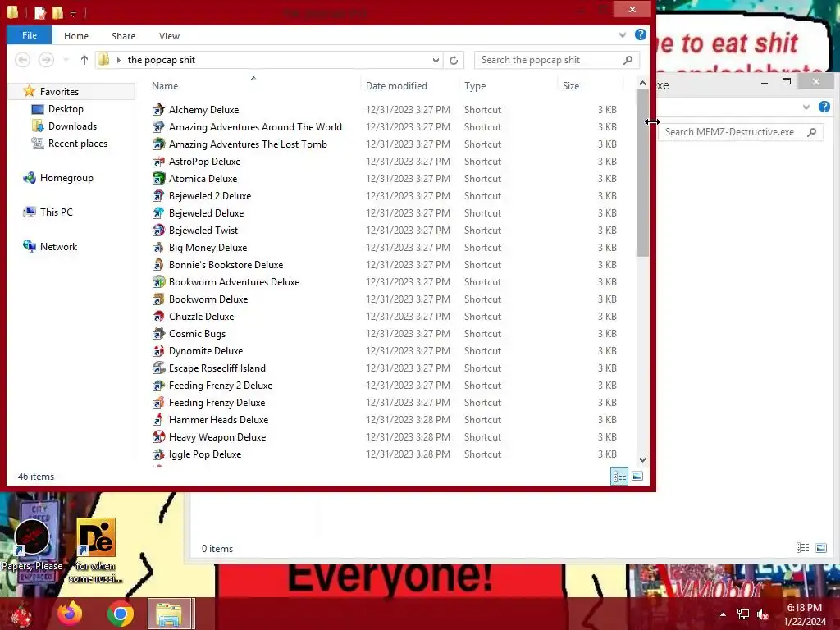The height and width of the screenshot is (630, 840).
Task: Open the Home ribbon tab
Action: point(76,36)
